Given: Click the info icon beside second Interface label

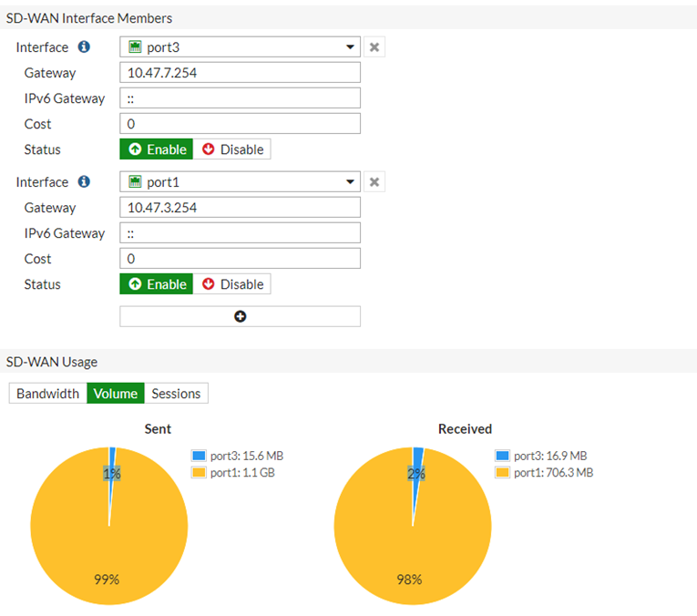Looking at the screenshot, I should [x=84, y=182].
